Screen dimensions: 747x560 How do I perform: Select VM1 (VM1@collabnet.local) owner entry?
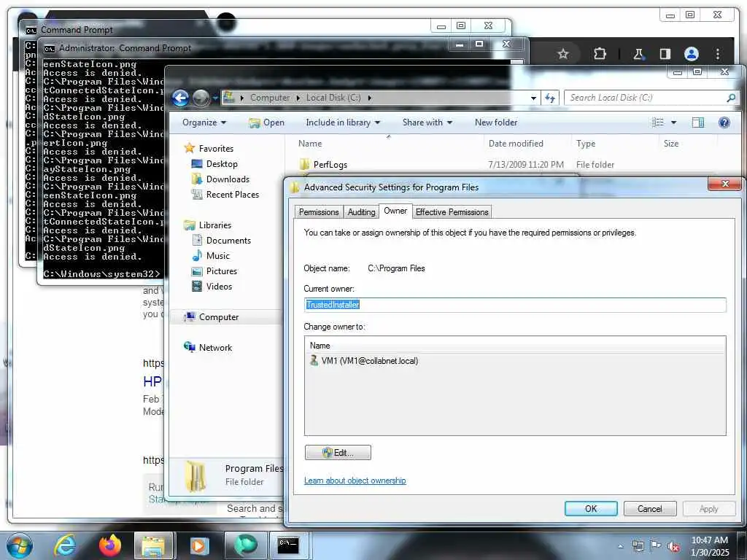364,360
